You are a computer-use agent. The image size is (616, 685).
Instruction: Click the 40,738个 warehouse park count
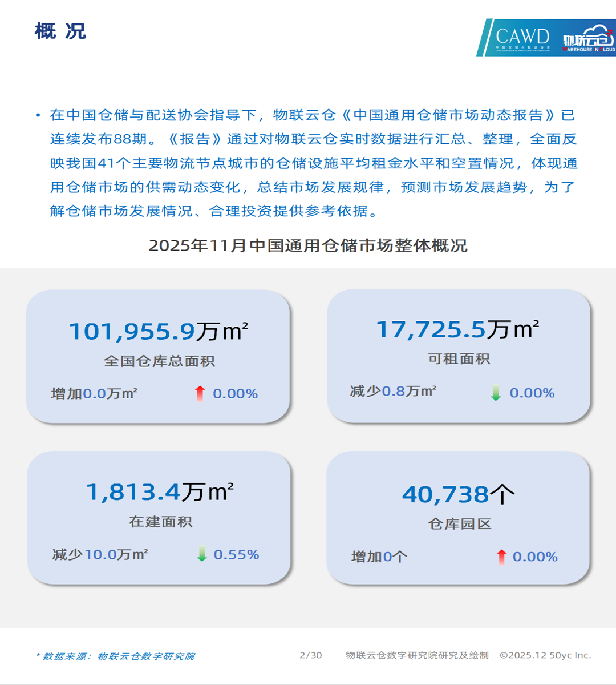458,494
